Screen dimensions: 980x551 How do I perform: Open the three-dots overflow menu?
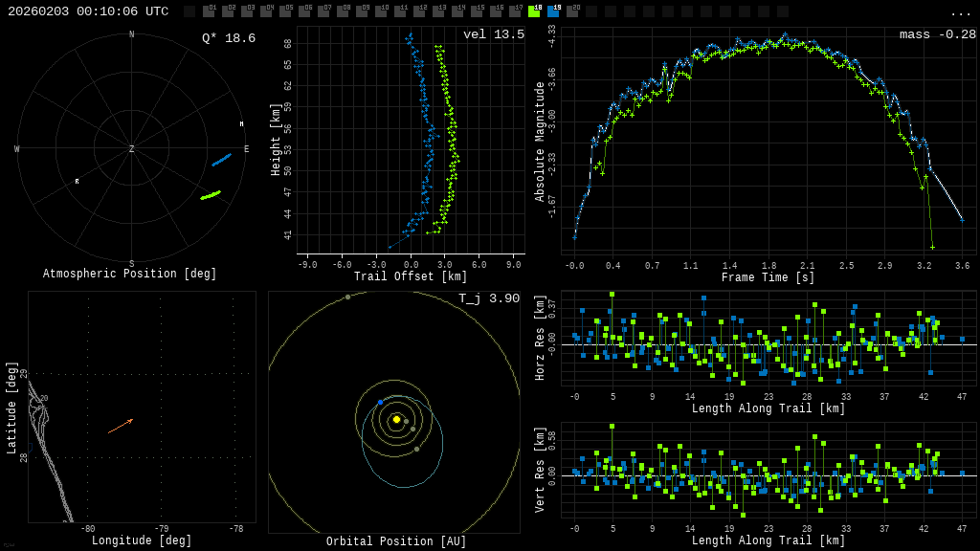tap(961, 12)
